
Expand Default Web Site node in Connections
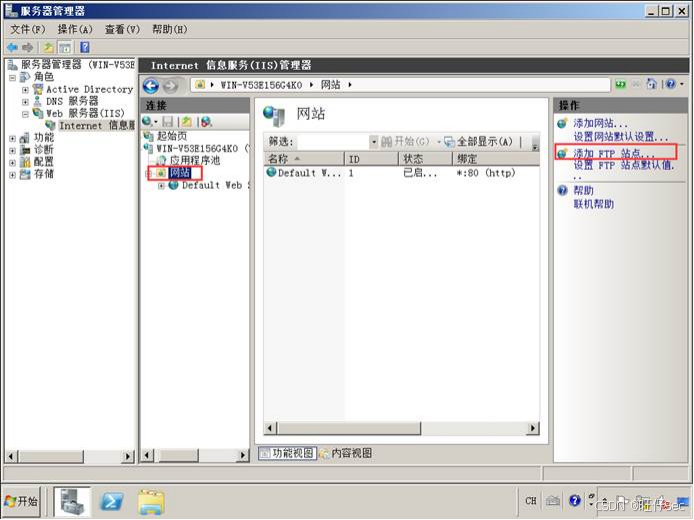click(162, 186)
